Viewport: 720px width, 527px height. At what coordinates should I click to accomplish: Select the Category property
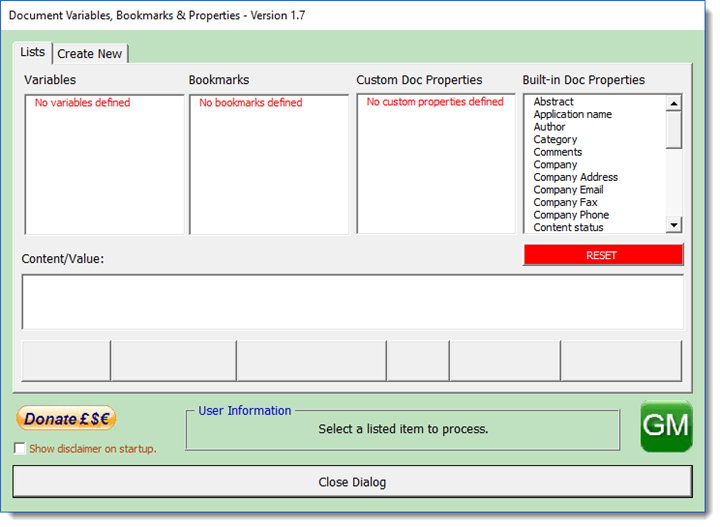(555, 139)
